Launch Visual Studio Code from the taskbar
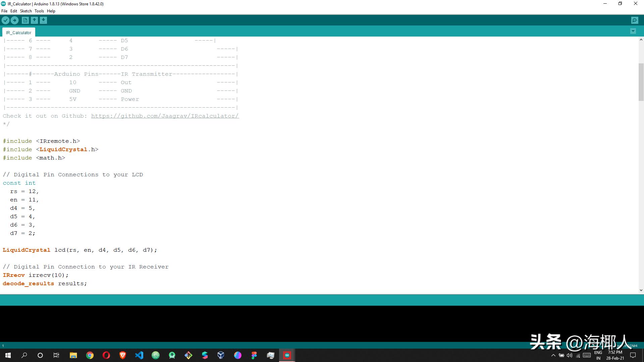The width and height of the screenshot is (644, 362). pos(139,355)
